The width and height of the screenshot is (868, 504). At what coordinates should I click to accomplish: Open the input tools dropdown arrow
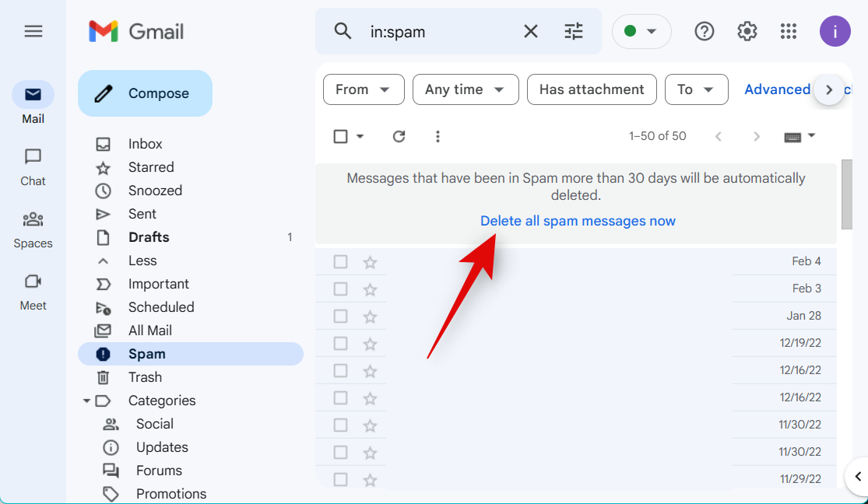(x=811, y=135)
